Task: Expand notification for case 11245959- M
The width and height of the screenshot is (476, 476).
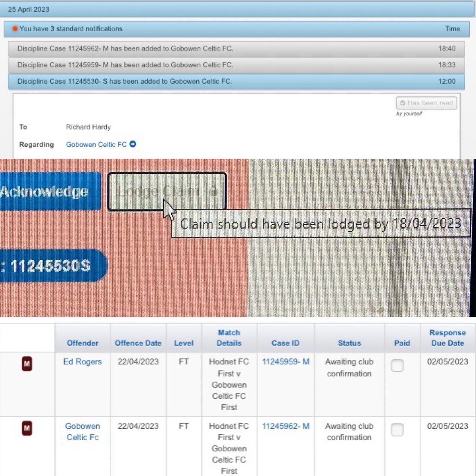Action: coord(236,65)
